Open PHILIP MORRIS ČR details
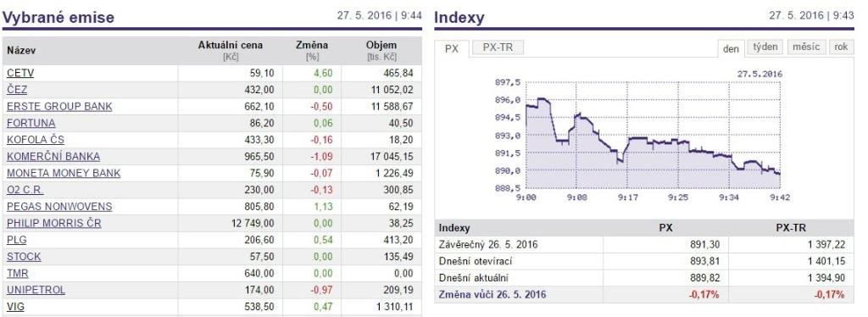 pos(53,223)
